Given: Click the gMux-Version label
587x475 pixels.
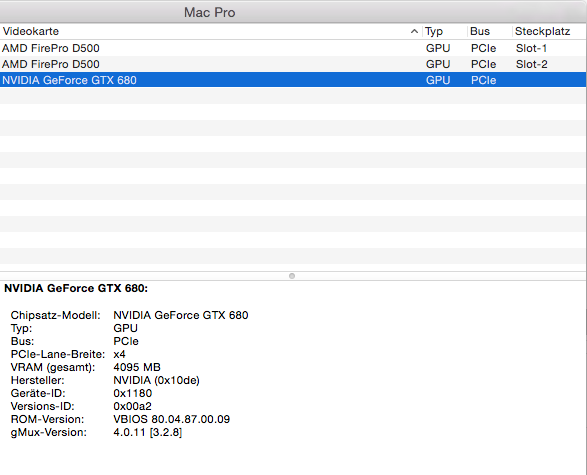Looking at the screenshot, I should [49, 432].
